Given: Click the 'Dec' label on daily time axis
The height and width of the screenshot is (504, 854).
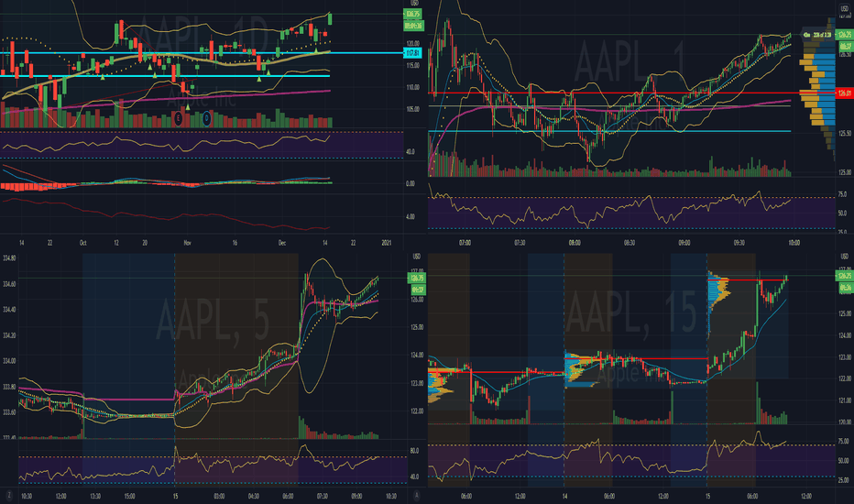Looking at the screenshot, I should pos(282,243).
